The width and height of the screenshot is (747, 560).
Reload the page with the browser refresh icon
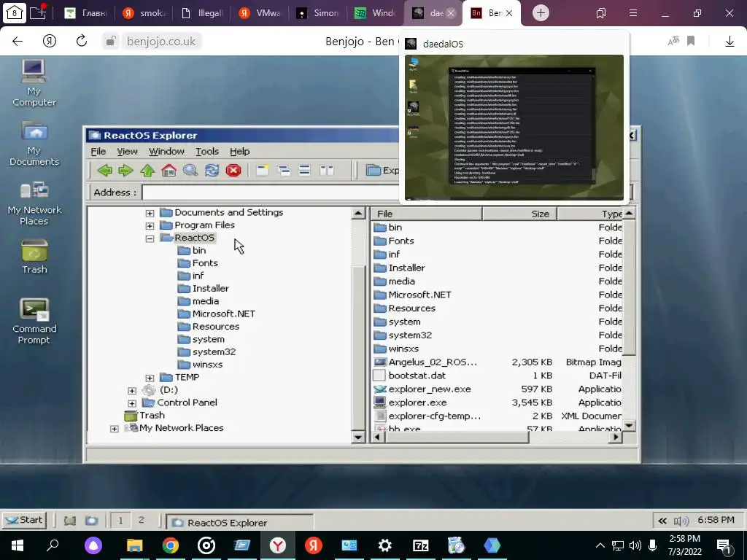[82, 41]
